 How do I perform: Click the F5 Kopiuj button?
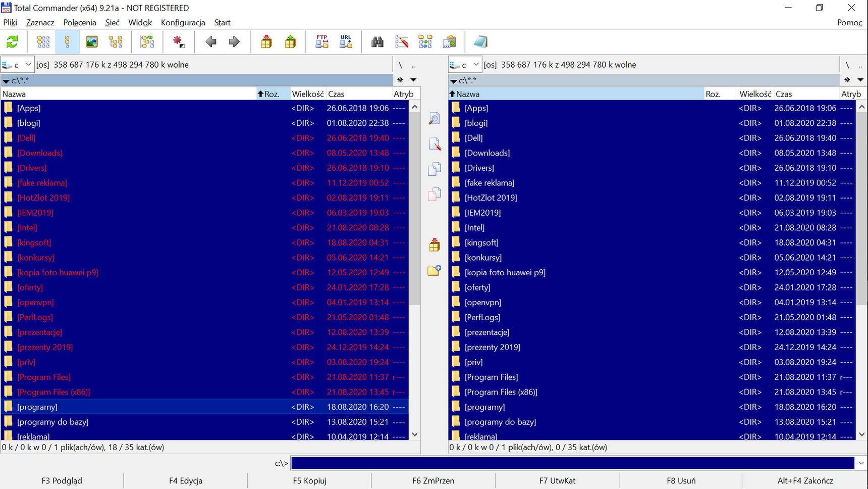pyautogui.click(x=310, y=480)
